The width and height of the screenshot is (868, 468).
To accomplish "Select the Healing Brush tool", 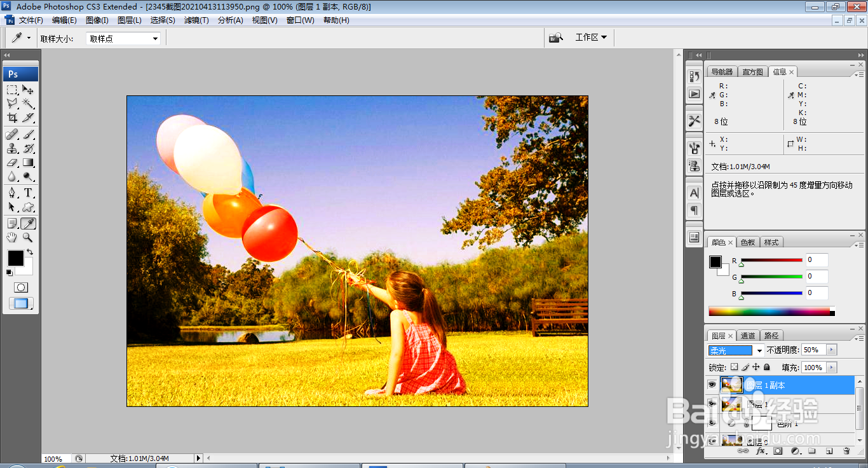I will click(x=13, y=134).
